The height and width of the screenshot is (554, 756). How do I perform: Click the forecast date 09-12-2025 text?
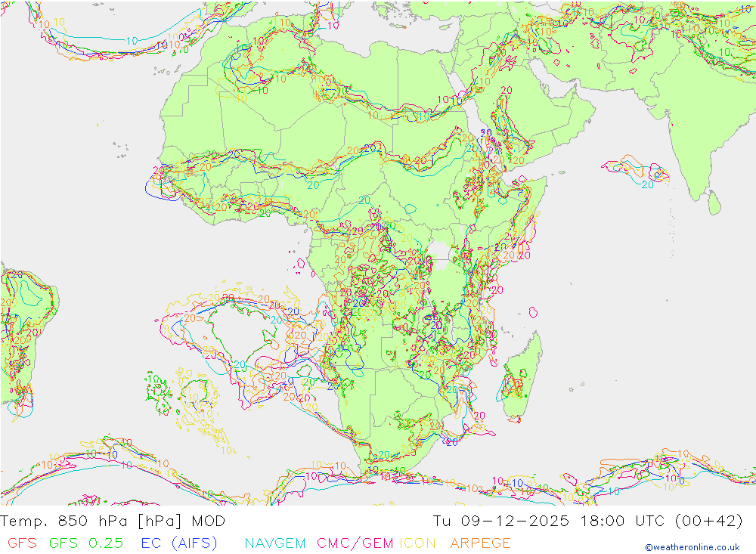(x=515, y=522)
